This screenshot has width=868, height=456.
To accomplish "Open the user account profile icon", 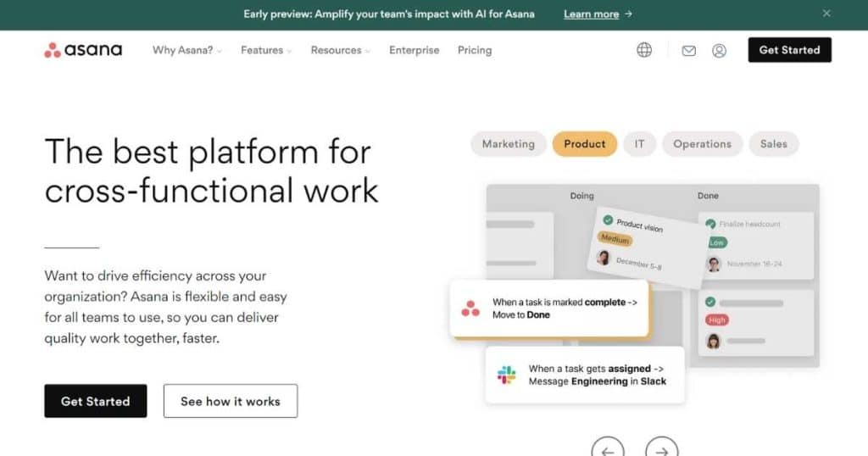I will point(719,51).
